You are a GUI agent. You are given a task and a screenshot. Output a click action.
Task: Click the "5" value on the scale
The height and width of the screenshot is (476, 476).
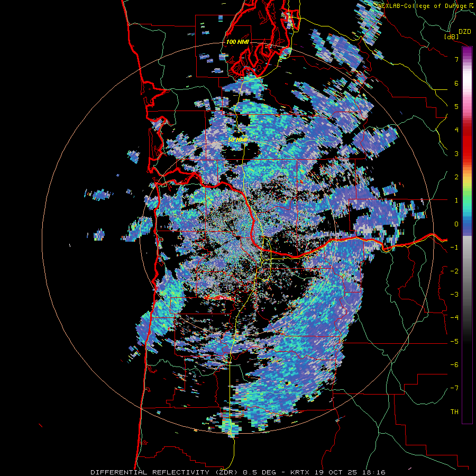(456, 106)
